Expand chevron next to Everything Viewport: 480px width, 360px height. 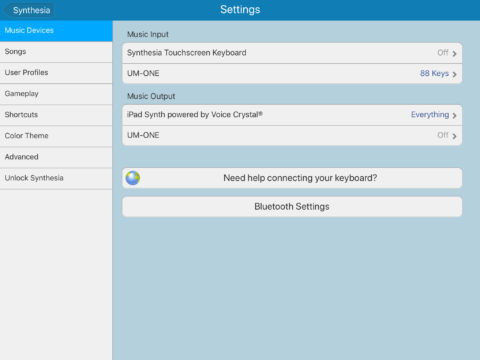454,116
